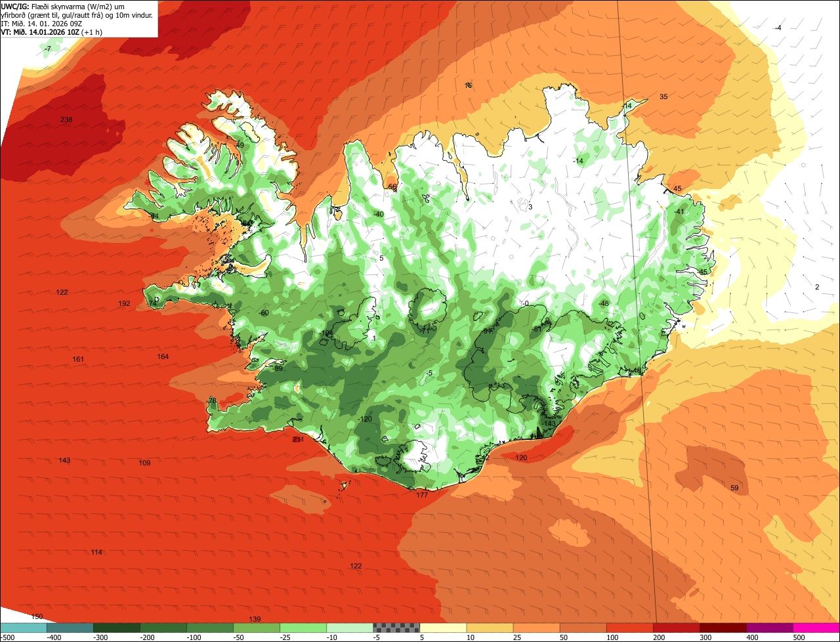Pick the -10 to -5 palest green swatch
The image size is (840, 642).
tap(349, 628)
